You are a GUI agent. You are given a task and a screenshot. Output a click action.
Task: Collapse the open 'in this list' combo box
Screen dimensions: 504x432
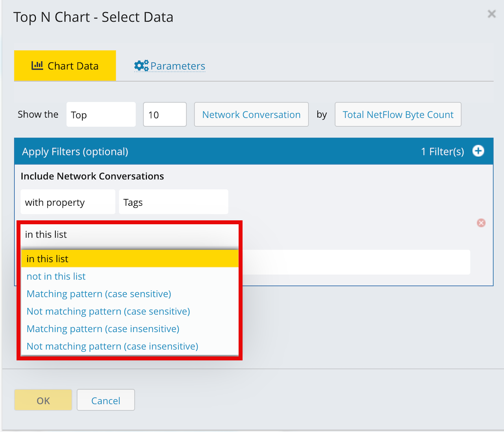tap(129, 234)
